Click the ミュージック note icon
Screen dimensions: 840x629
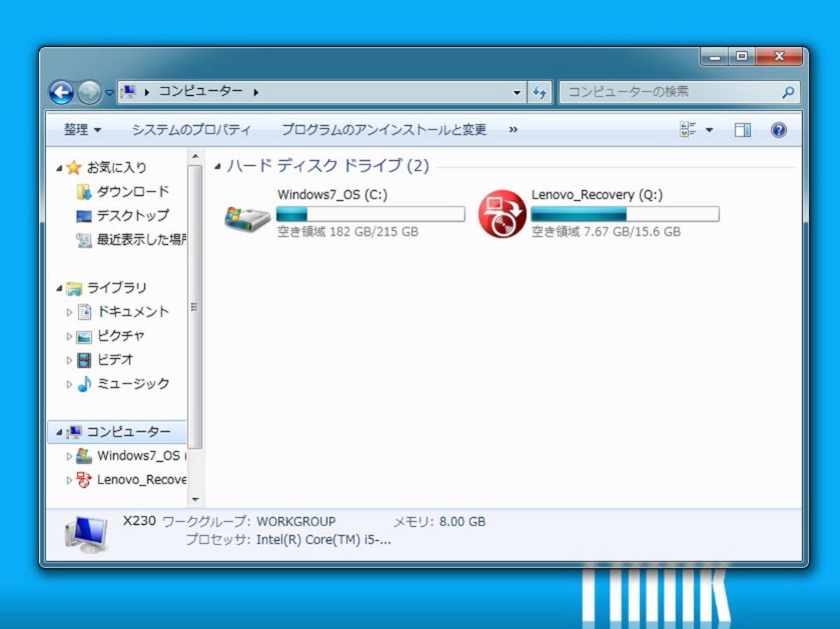[x=84, y=384]
